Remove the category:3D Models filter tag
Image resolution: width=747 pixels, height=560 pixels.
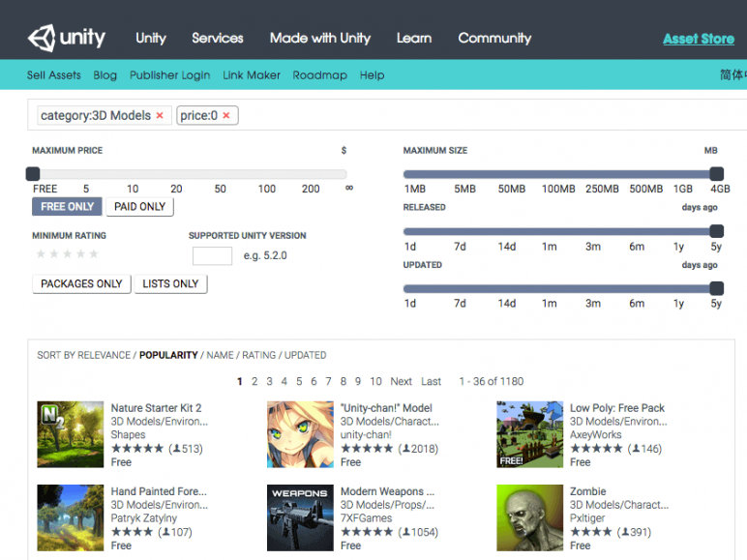[160, 116]
